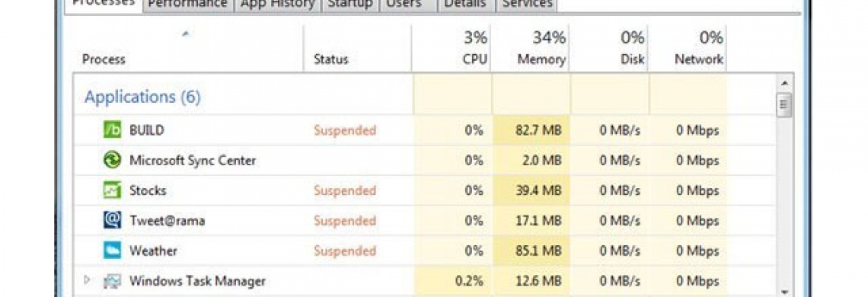Click the scrollbar thumb in the process list
Image resolution: width=868 pixels, height=297 pixels.
point(783,105)
